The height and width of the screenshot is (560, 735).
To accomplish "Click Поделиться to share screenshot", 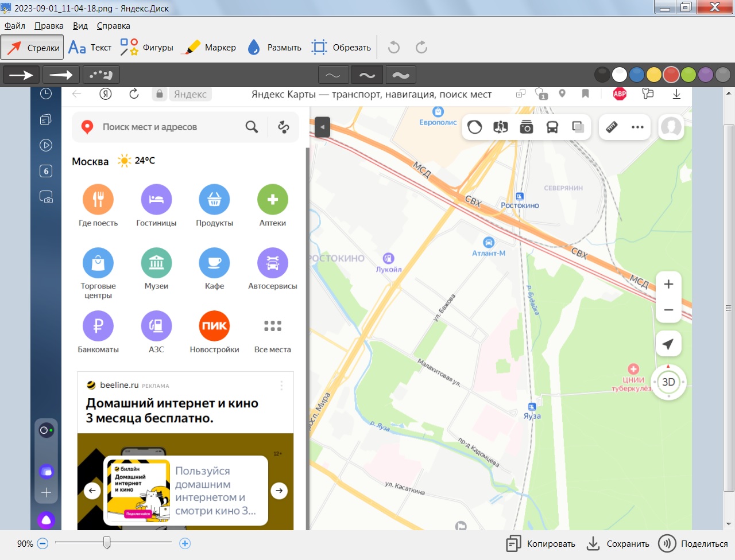I will pyautogui.click(x=693, y=543).
